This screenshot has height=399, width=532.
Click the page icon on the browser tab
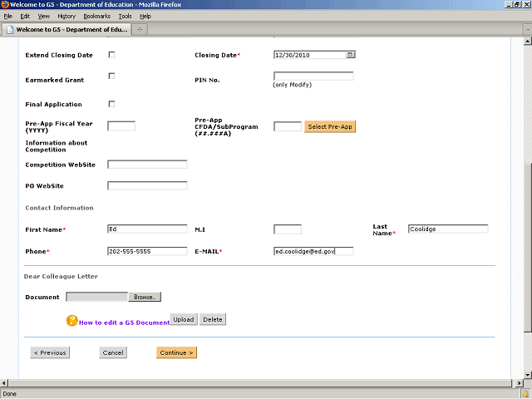coord(10,30)
